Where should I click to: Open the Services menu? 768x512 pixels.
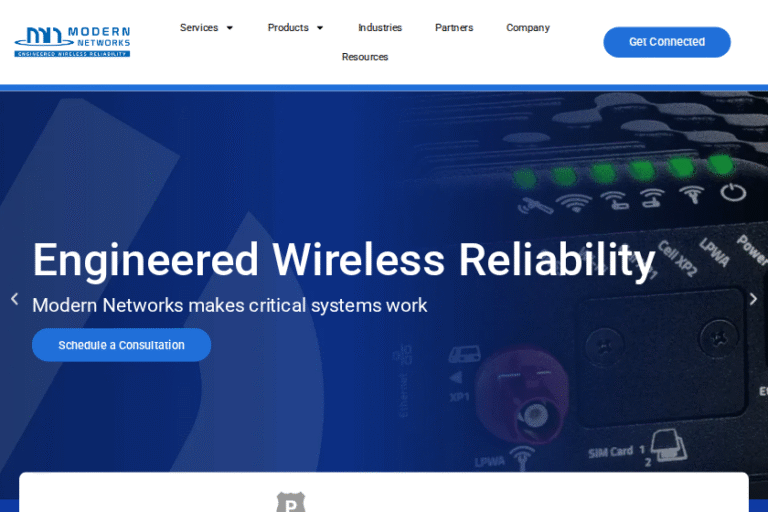point(199,27)
